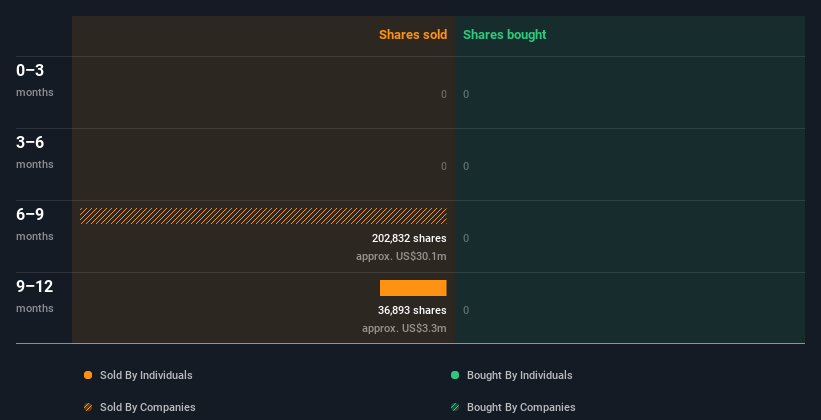This screenshot has height=420, width=821.
Task: Click the solid orange bar for 9–12 months
Action: click(413, 288)
